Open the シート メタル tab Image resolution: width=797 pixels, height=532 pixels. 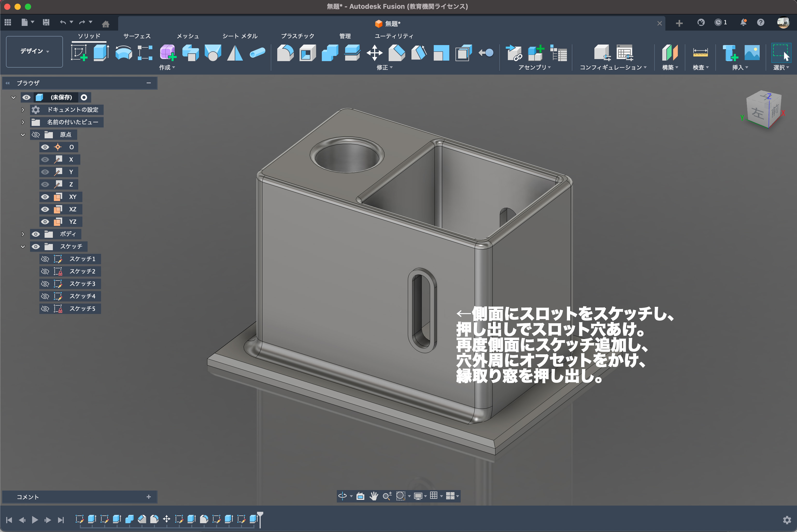click(240, 36)
